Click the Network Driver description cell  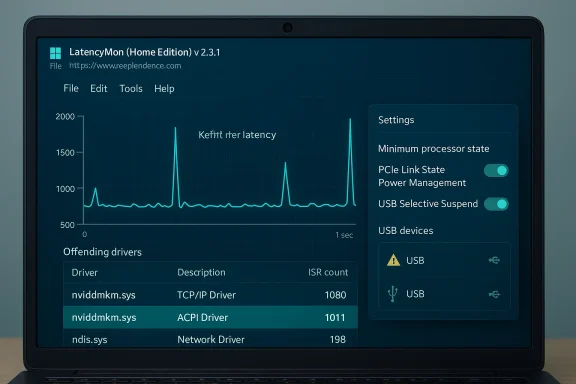[x=211, y=340]
